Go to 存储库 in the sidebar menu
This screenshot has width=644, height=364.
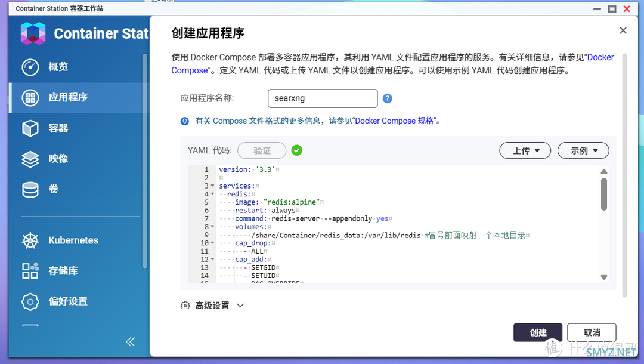coord(63,271)
